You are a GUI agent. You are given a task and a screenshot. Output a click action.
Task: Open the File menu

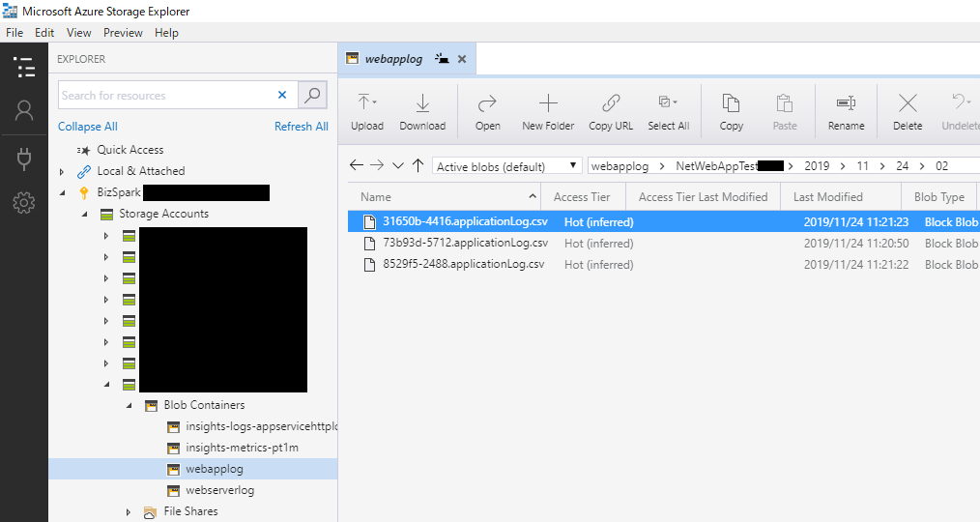(x=14, y=33)
